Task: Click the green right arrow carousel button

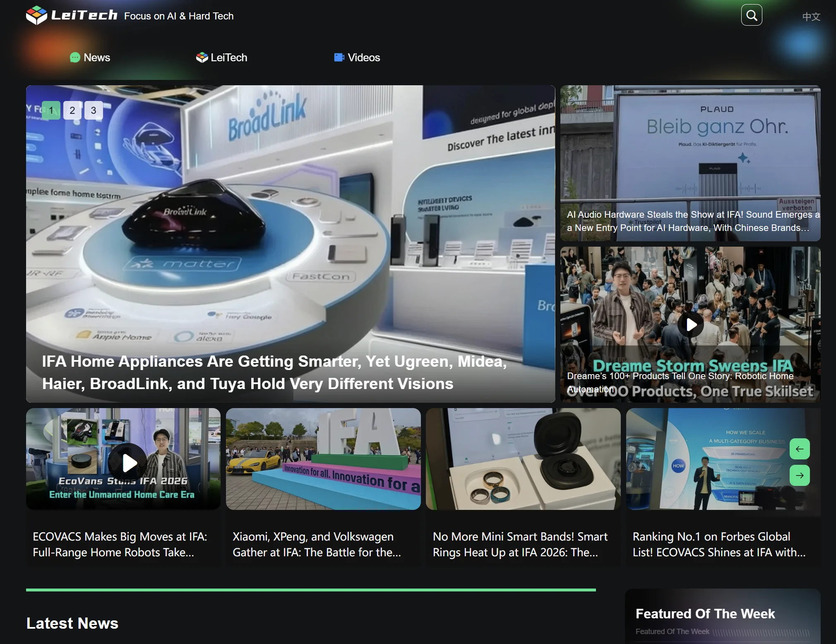Action: (800, 476)
